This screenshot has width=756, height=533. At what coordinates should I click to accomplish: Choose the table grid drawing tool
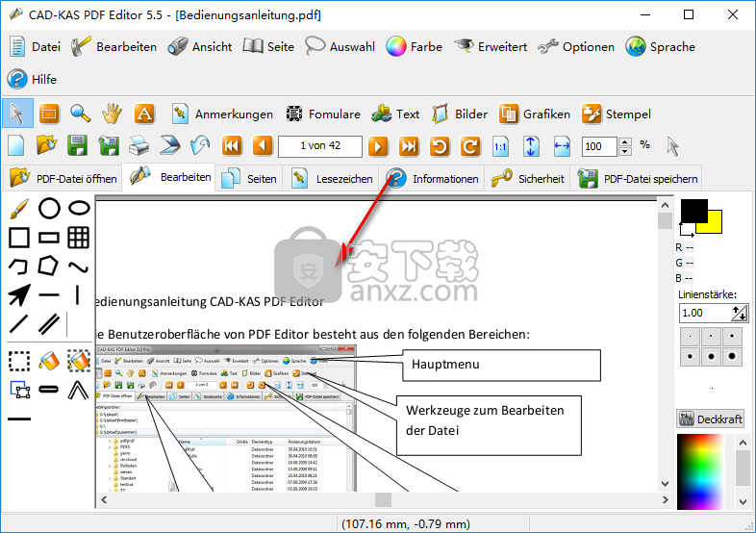79,237
